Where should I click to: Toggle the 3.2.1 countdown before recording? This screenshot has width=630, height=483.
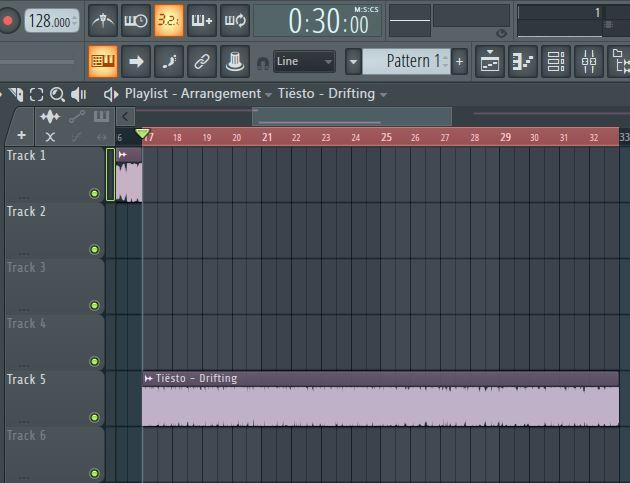(169, 20)
